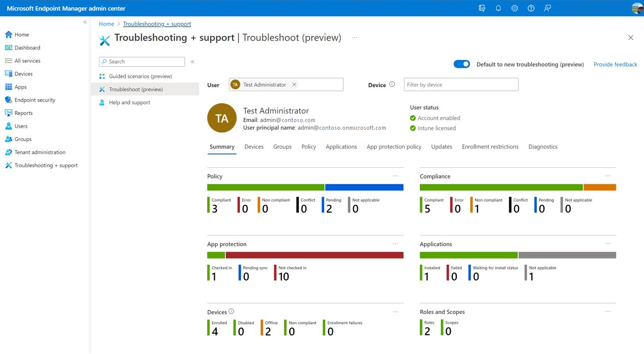Open Devices card more options
The height and width of the screenshot is (354, 644).
click(x=395, y=311)
